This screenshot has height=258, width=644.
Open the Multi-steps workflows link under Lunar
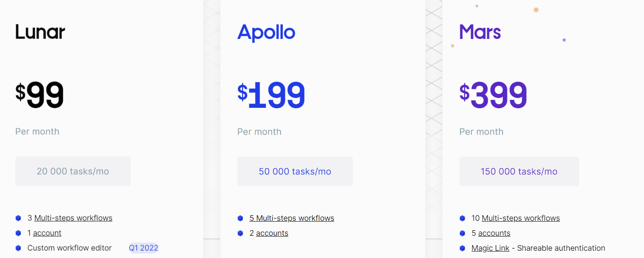[73, 218]
